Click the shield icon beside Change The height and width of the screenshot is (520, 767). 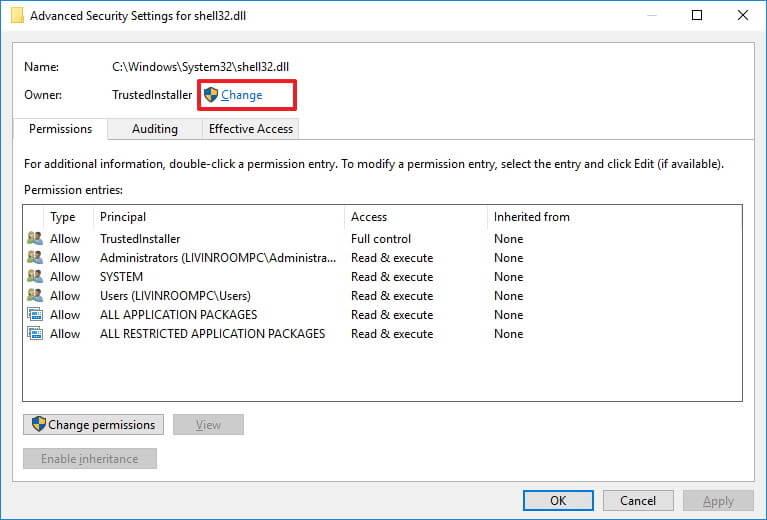211,94
